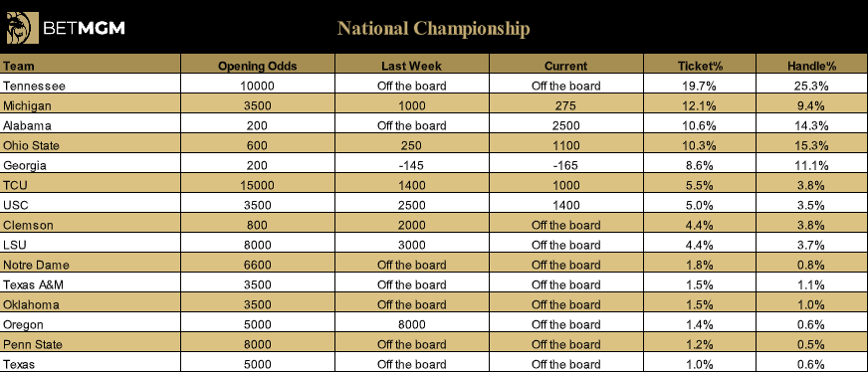This screenshot has height=372, width=868.
Task: Click the Handle% column header
Action: (x=811, y=66)
